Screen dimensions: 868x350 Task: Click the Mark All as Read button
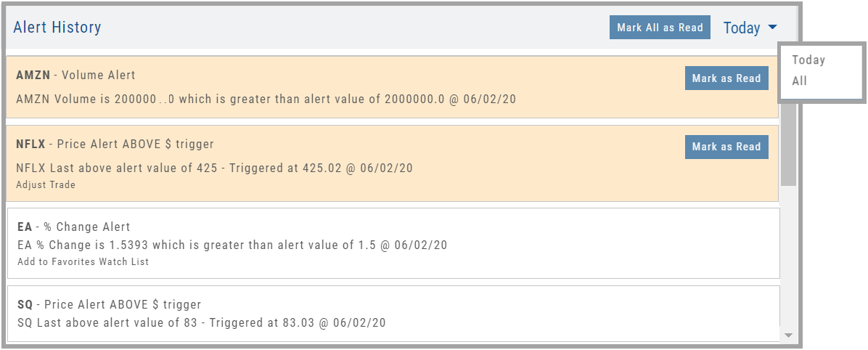click(x=660, y=28)
